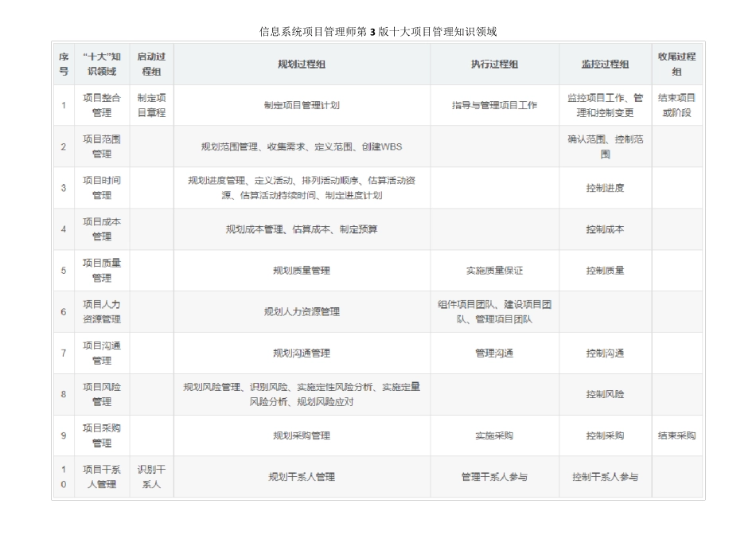Click the 规划人力资源管理 cell
This screenshot has width=756, height=535.
click(x=302, y=311)
